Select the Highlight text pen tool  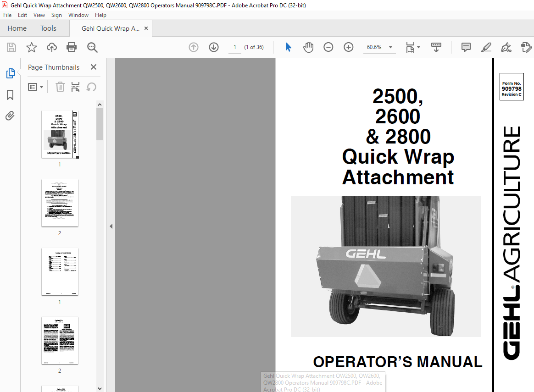pyautogui.click(x=486, y=47)
